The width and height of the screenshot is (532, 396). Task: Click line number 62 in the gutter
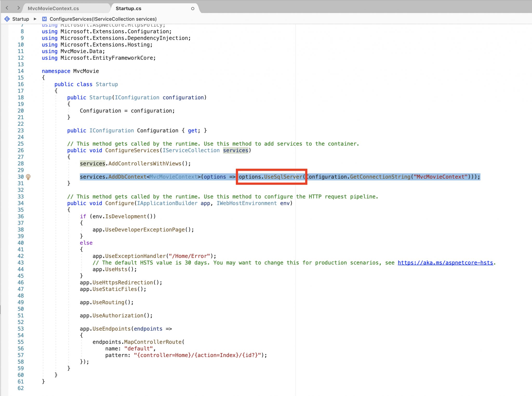coord(21,388)
